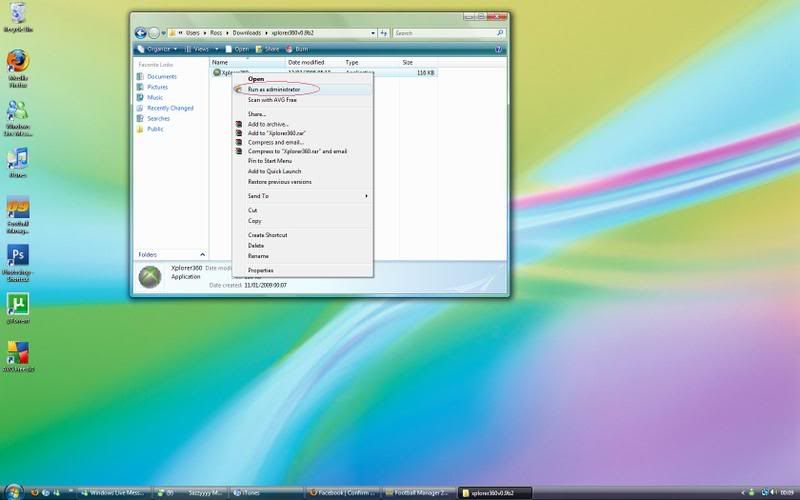Open Windows Live Messenger desktop shortcut
Viewport: 800px width, 500px height.
(x=18, y=117)
